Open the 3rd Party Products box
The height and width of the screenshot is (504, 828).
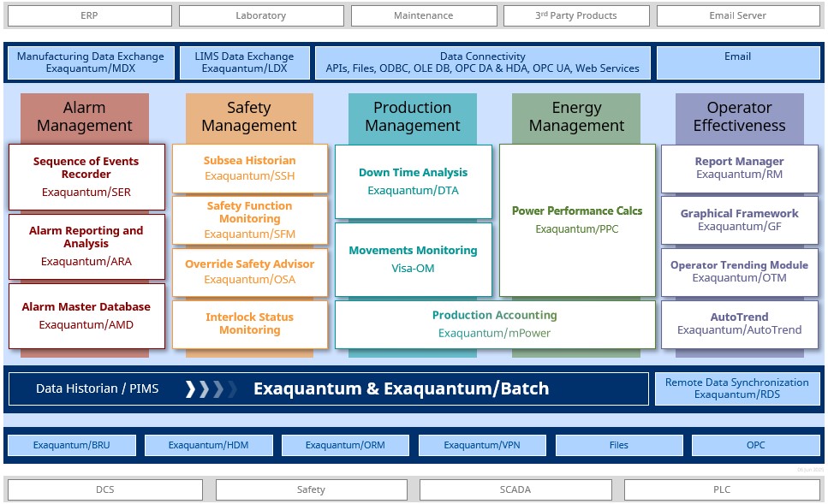576,16
